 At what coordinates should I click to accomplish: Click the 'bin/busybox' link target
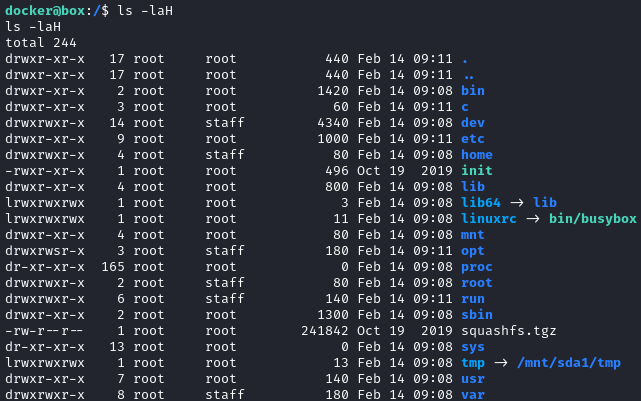(x=593, y=219)
